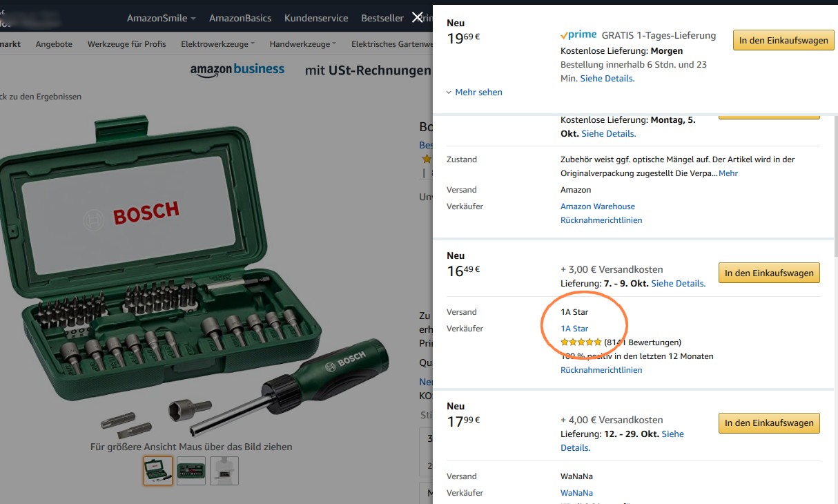Select second product thumbnail
The height and width of the screenshot is (504, 838).
pyautogui.click(x=191, y=471)
